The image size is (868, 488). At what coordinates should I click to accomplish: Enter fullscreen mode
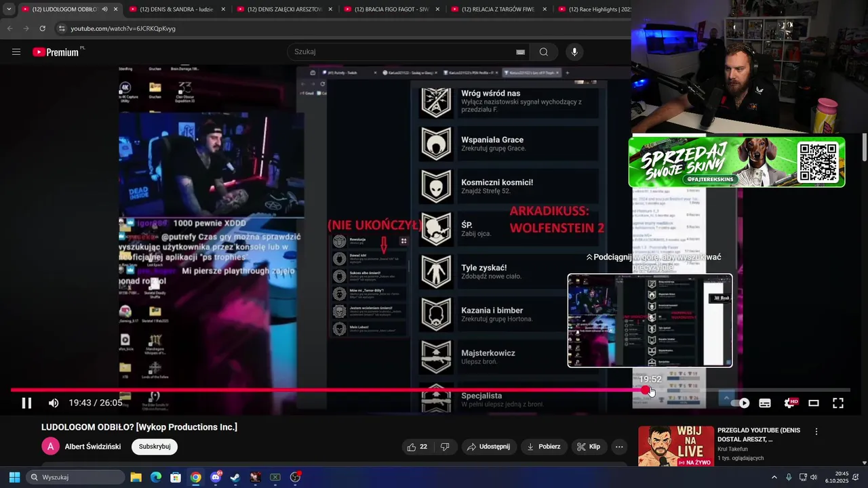838,403
